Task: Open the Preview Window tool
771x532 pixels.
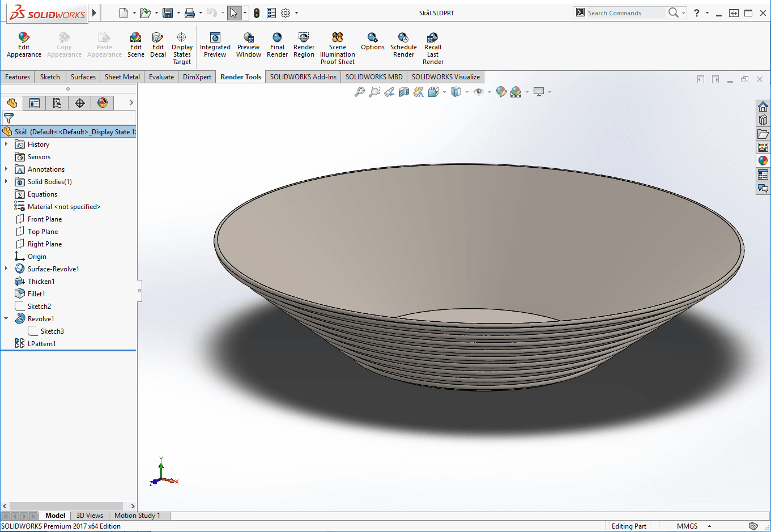Action: 249,38
